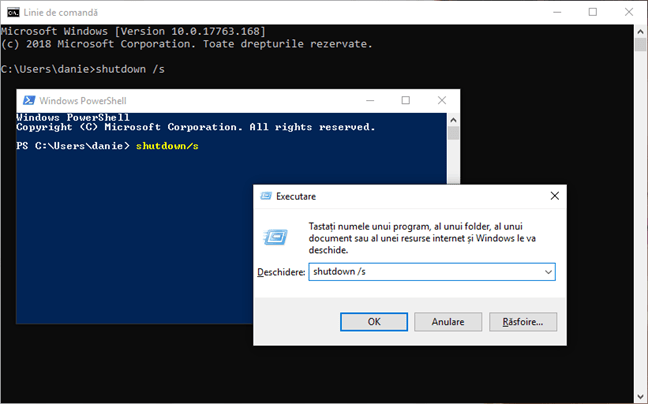The image size is (648, 404).
Task: Maximize the Linie de comandă window
Action: pos(593,12)
